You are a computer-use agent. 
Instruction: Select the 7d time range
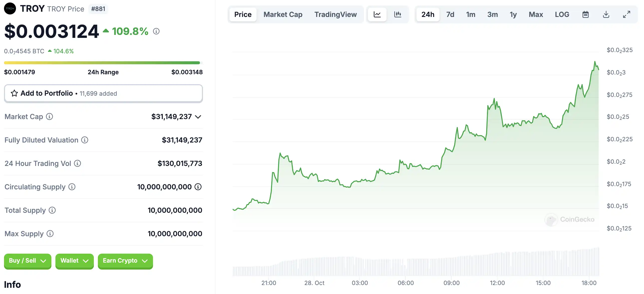(450, 14)
